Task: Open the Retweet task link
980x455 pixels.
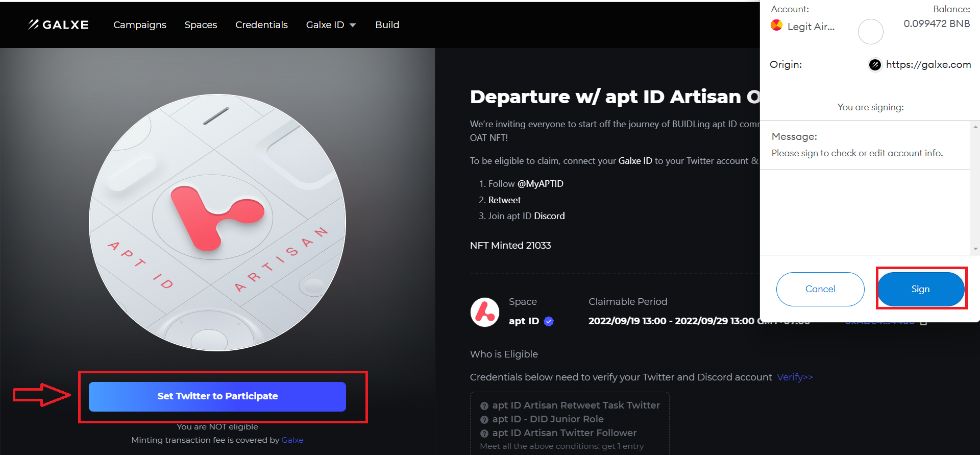Action: 504,200
